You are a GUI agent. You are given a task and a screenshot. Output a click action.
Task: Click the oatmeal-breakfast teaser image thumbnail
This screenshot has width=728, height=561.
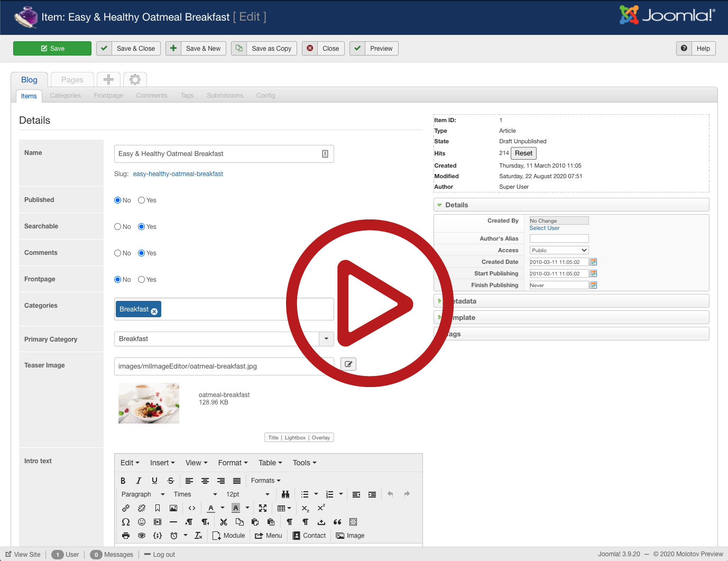149,403
